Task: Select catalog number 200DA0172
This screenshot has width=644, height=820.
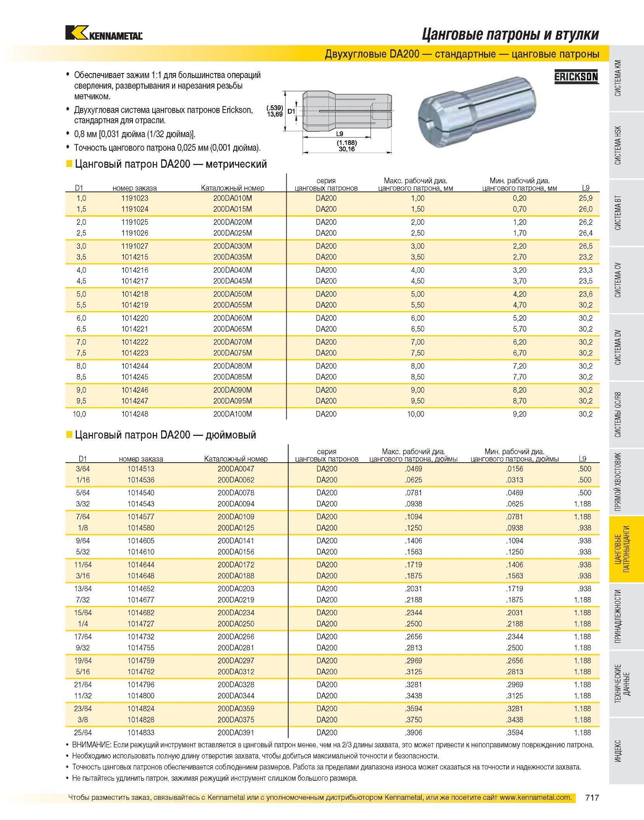Action: (236, 565)
